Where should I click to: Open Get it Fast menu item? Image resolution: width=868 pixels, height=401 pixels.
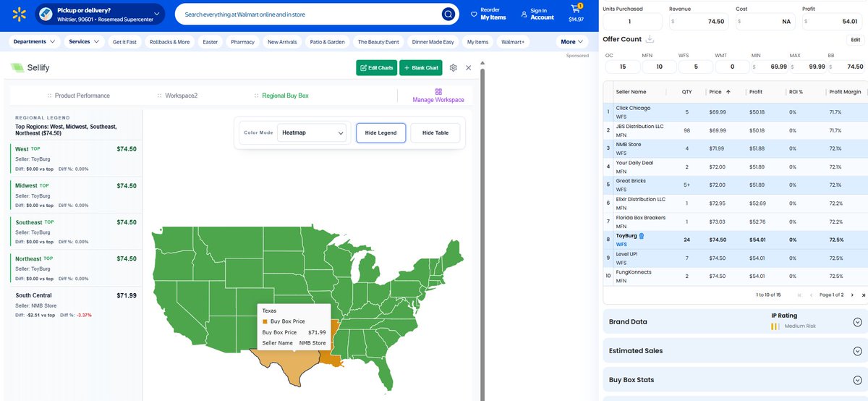(125, 42)
